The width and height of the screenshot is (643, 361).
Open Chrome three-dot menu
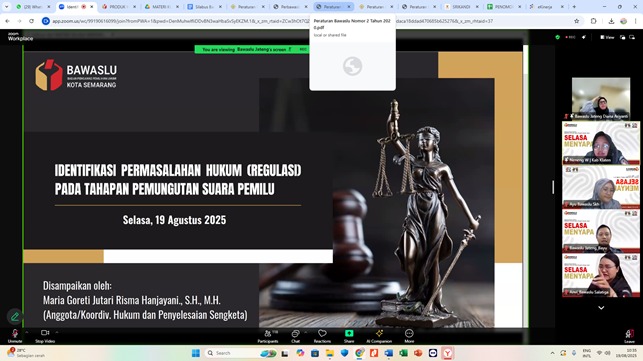(635, 21)
